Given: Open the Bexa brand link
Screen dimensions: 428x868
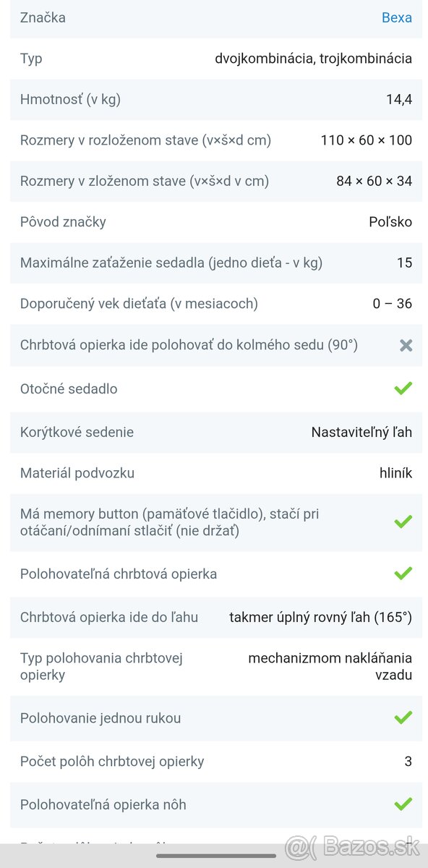Looking at the screenshot, I should tap(396, 17).
